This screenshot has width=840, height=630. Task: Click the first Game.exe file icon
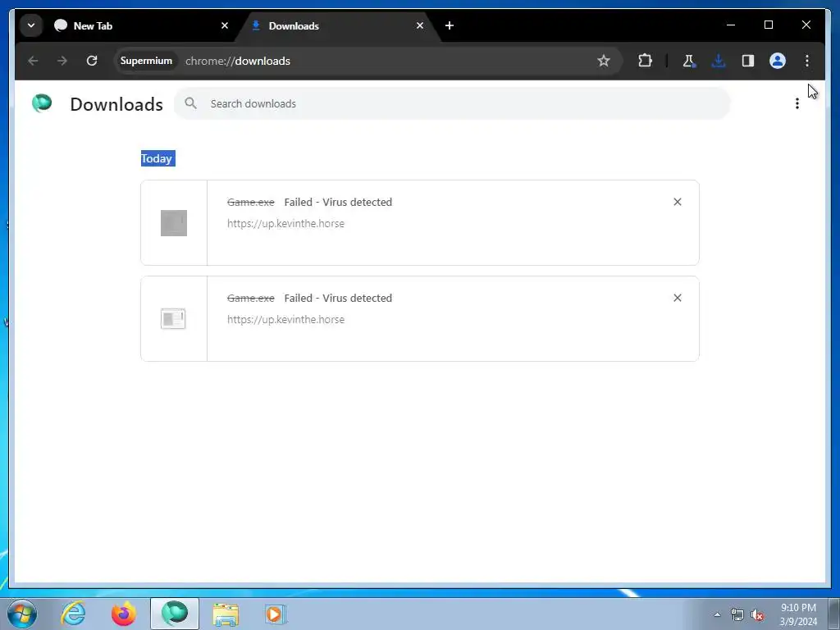[174, 223]
